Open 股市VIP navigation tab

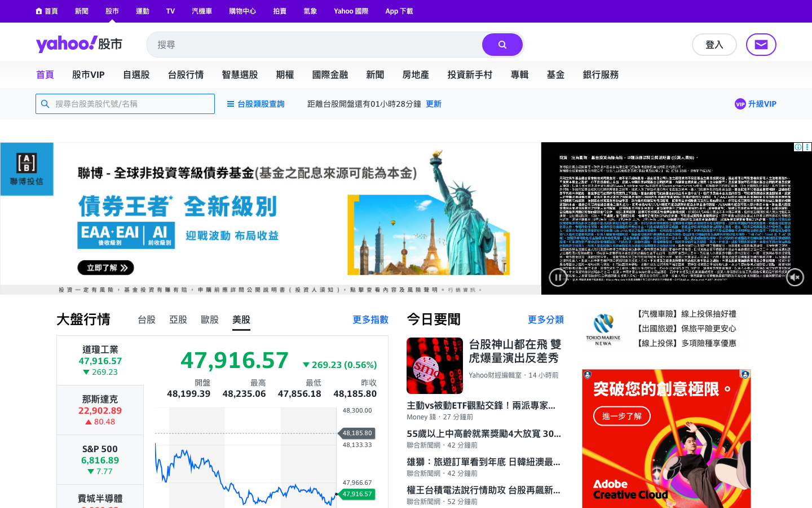pyautogui.click(x=89, y=75)
